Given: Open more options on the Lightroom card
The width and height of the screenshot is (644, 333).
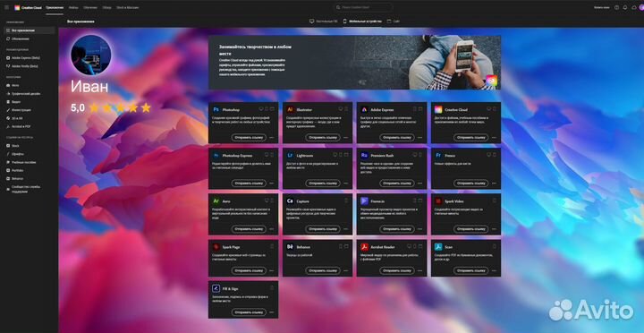Looking at the screenshot, I should pyautogui.click(x=345, y=183).
